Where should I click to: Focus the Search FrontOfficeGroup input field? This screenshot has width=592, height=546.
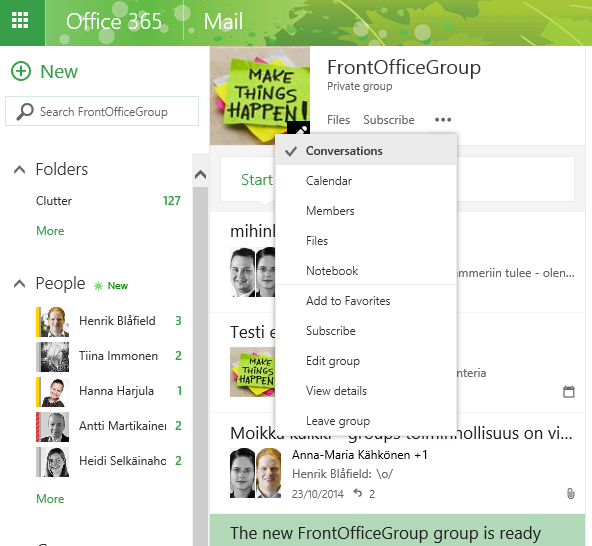[x=102, y=111]
